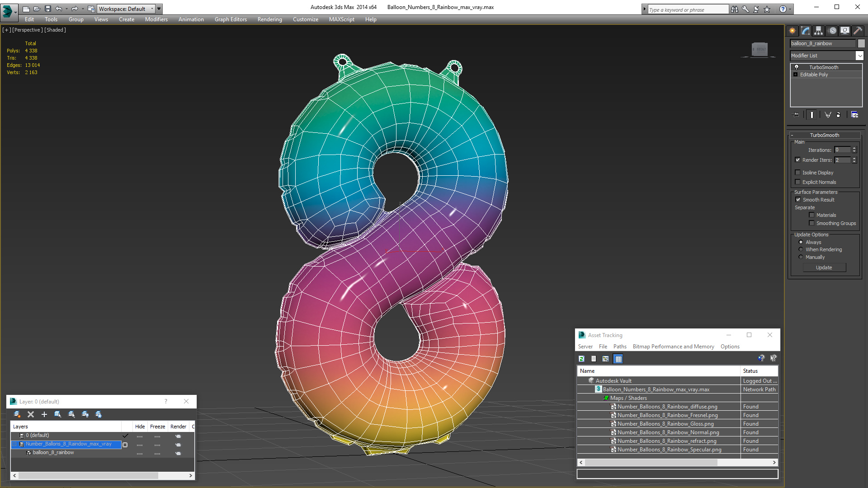868x488 pixels.
Task: Click Table View icon in Asset Tracking
Action: point(618,359)
